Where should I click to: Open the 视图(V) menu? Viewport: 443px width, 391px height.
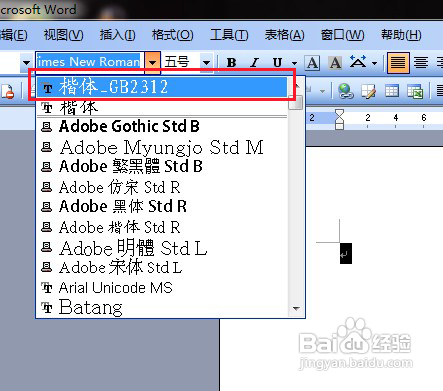click(x=63, y=35)
